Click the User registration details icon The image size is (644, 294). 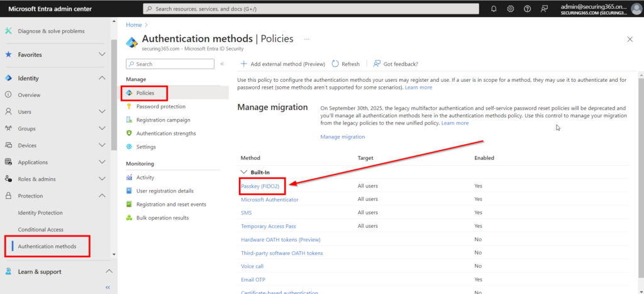coord(129,191)
